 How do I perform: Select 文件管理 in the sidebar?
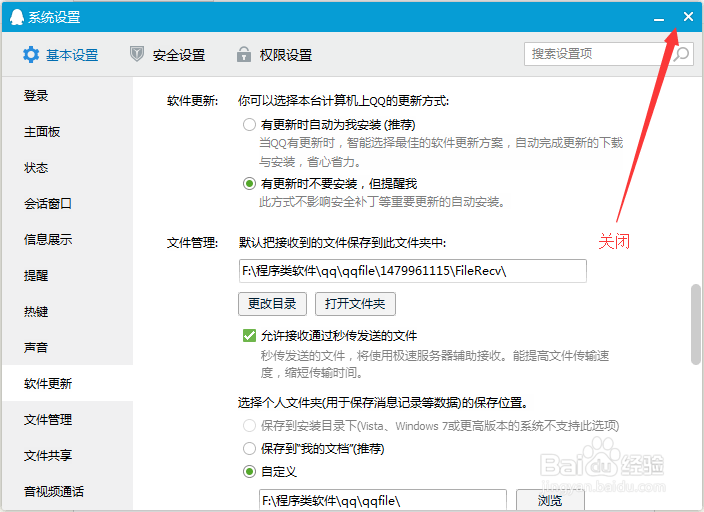click(67, 419)
